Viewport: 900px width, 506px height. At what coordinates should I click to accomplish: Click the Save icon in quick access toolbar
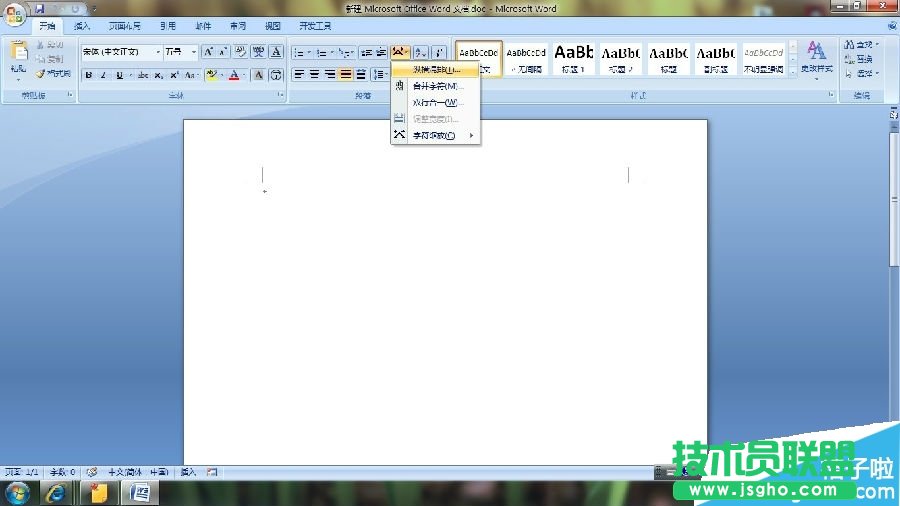(x=40, y=8)
